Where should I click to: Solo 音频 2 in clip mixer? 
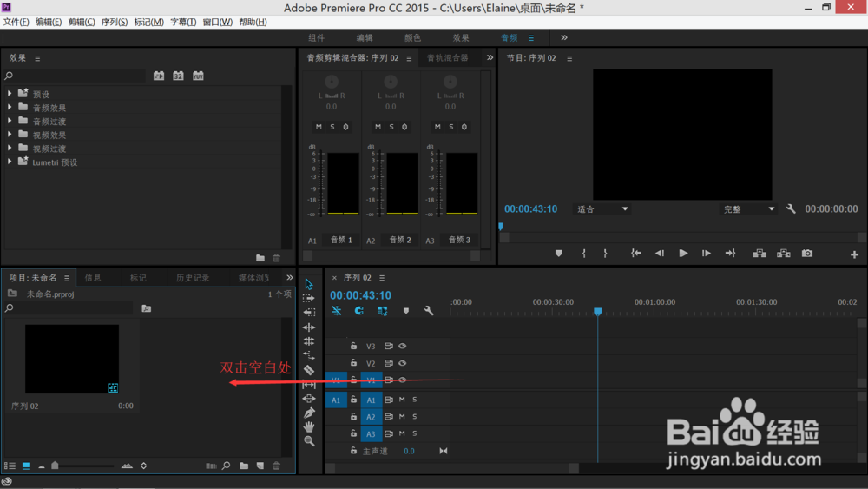(391, 127)
